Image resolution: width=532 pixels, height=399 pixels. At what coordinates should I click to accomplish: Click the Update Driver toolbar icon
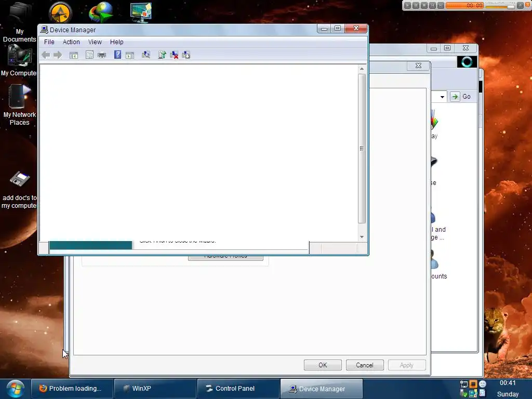[x=162, y=55]
